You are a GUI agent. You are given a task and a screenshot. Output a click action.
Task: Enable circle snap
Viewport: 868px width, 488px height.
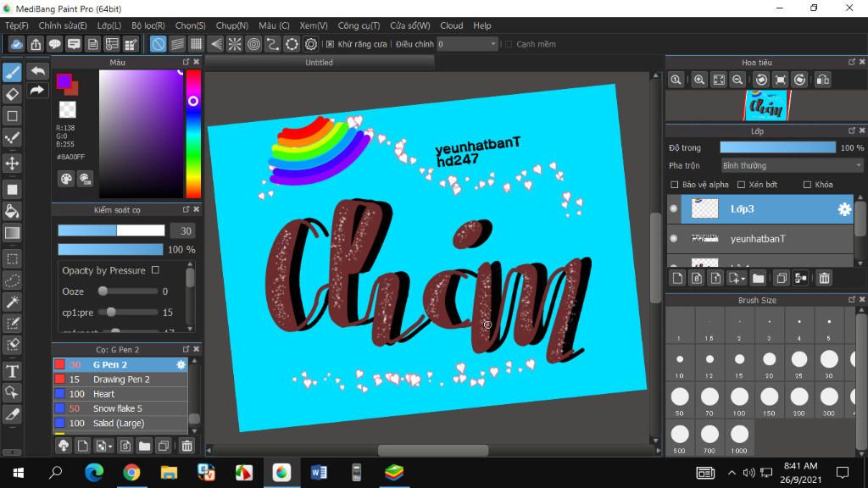[253, 44]
